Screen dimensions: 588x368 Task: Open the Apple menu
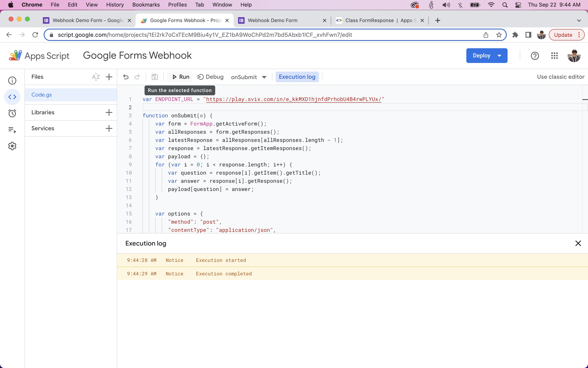pos(11,5)
